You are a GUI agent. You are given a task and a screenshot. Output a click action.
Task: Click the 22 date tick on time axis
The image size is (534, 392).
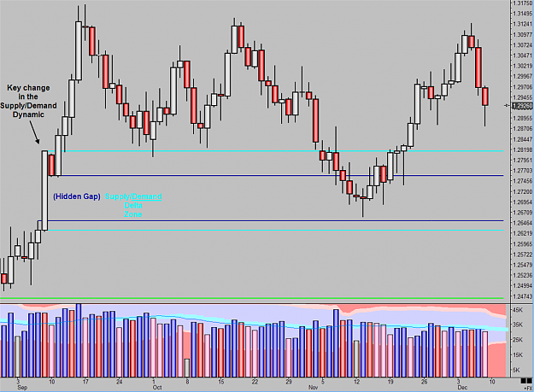point(255,382)
